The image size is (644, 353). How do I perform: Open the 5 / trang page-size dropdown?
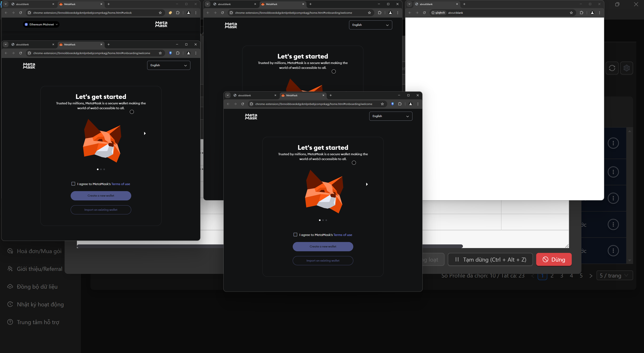[614, 275]
